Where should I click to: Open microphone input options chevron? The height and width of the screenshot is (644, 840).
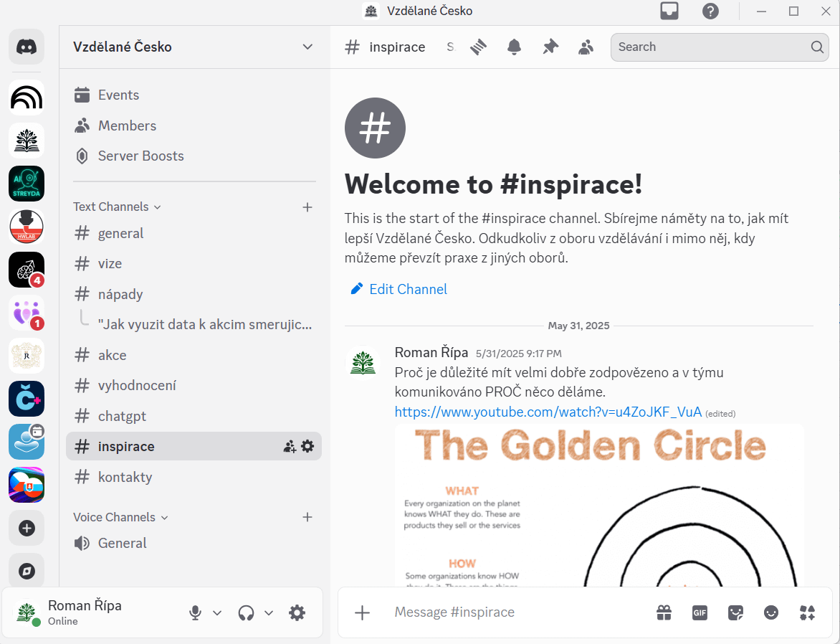[217, 613]
